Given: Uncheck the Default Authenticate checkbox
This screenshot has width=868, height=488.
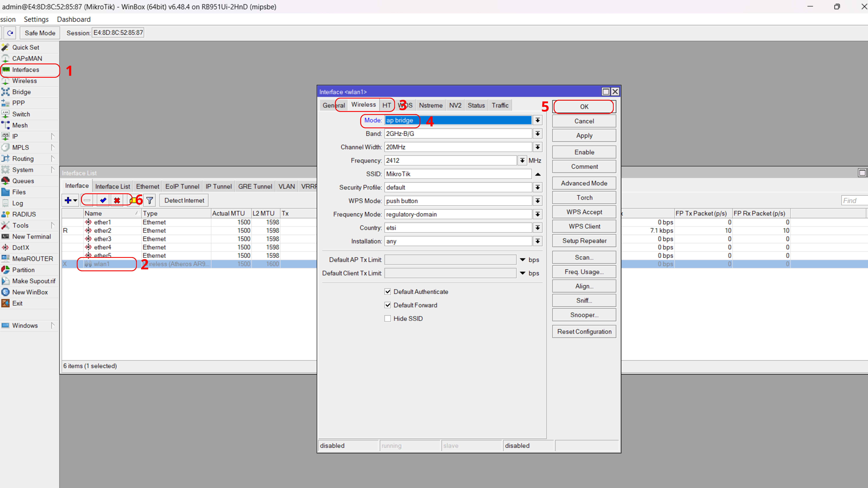Looking at the screenshot, I should coord(388,292).
